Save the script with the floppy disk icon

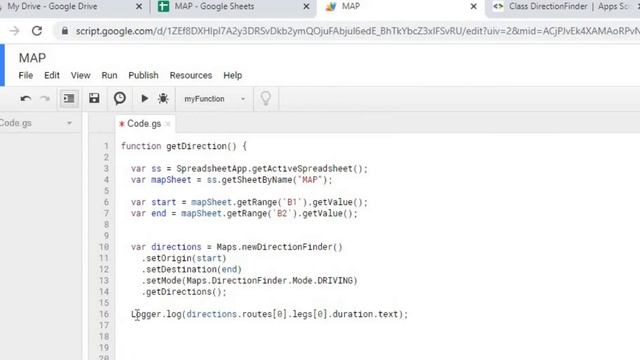click(94, 98)
